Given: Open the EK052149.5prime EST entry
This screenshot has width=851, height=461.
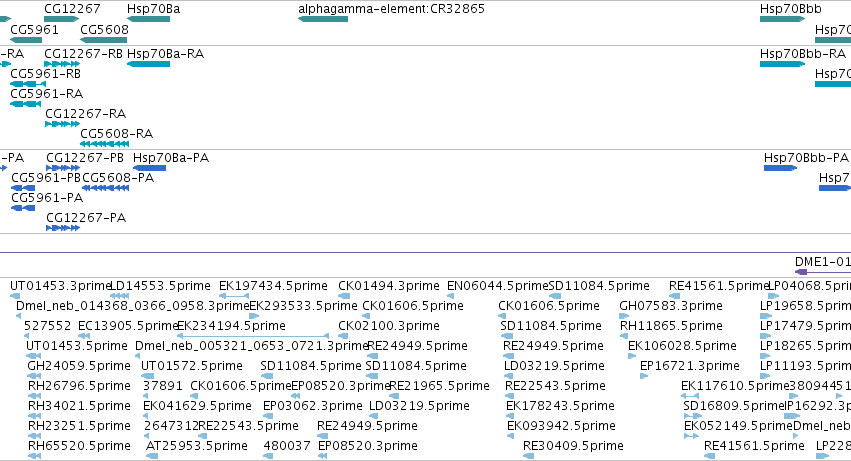Looking at the screenshot, I should click(739, 426).
